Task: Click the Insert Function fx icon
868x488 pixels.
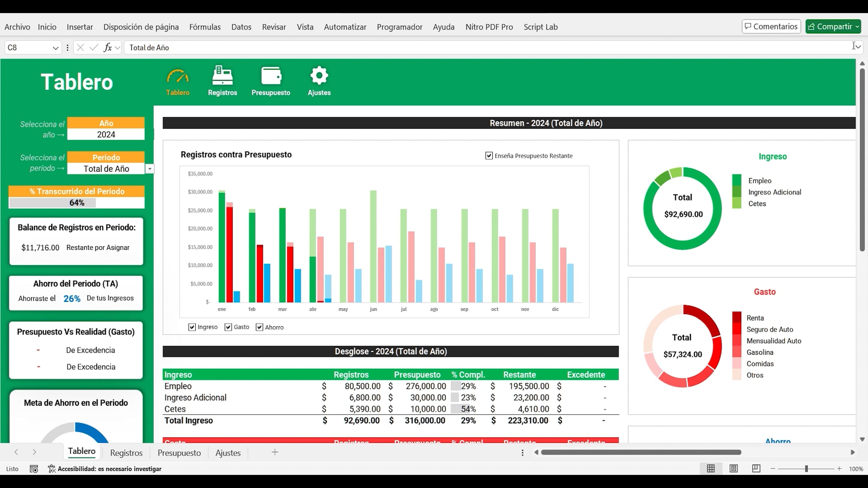Action: [107, 47]
